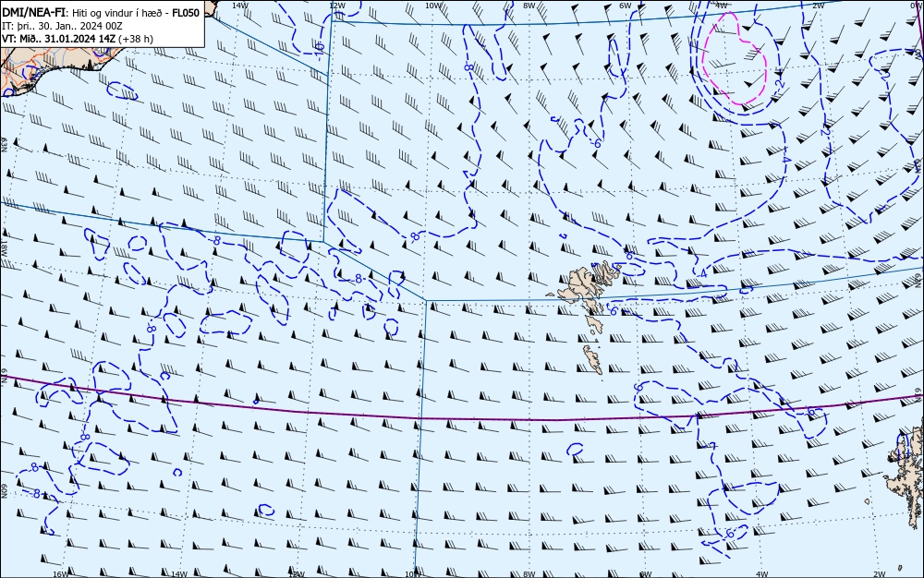
Task: Click the DMI/NEA-FI chart title
Action: point(33,13)
